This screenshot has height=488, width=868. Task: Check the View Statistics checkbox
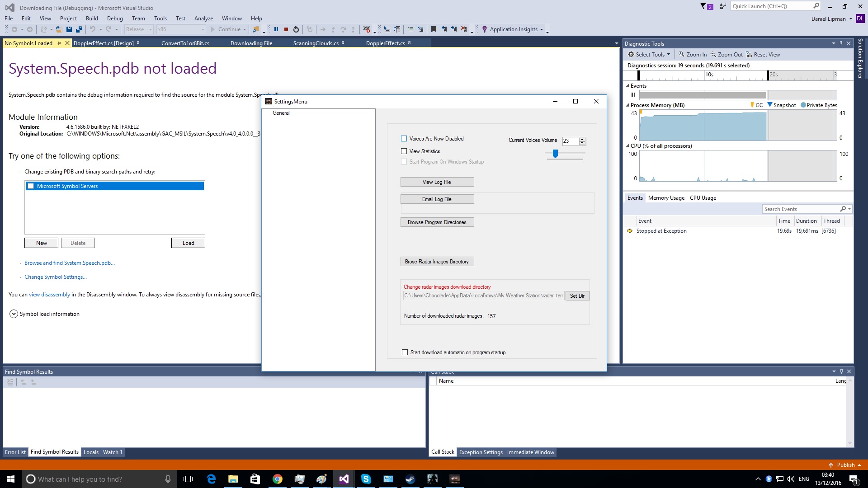(404, 151)
